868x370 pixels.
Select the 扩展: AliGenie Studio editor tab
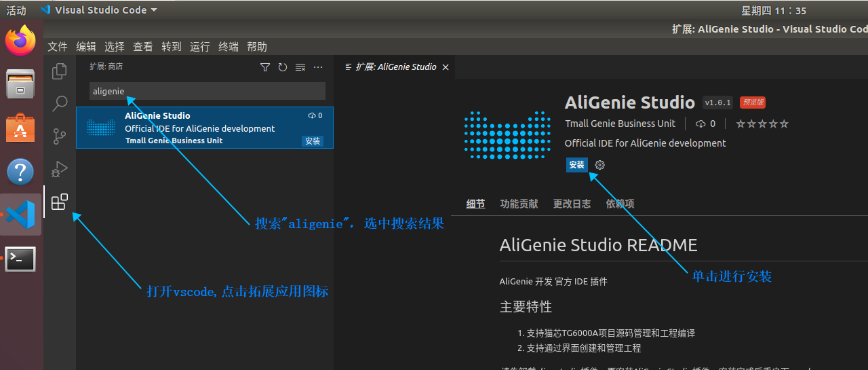pos(395,67)
